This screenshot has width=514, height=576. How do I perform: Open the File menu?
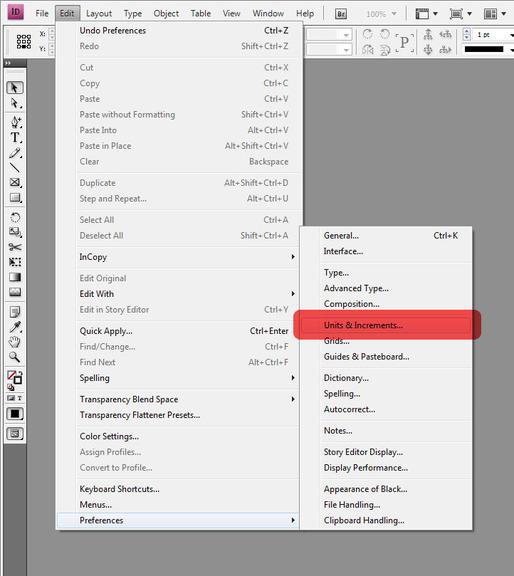coord(42,14)
